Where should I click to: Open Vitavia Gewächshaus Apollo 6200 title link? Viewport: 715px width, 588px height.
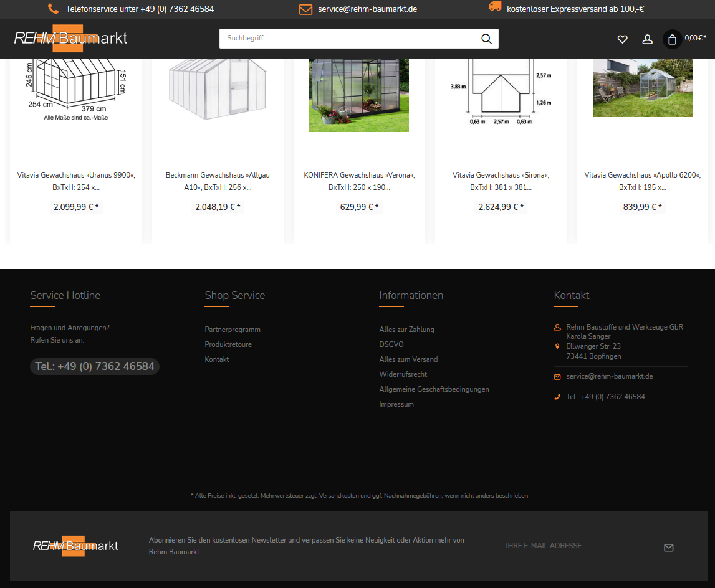coord(643,181)
